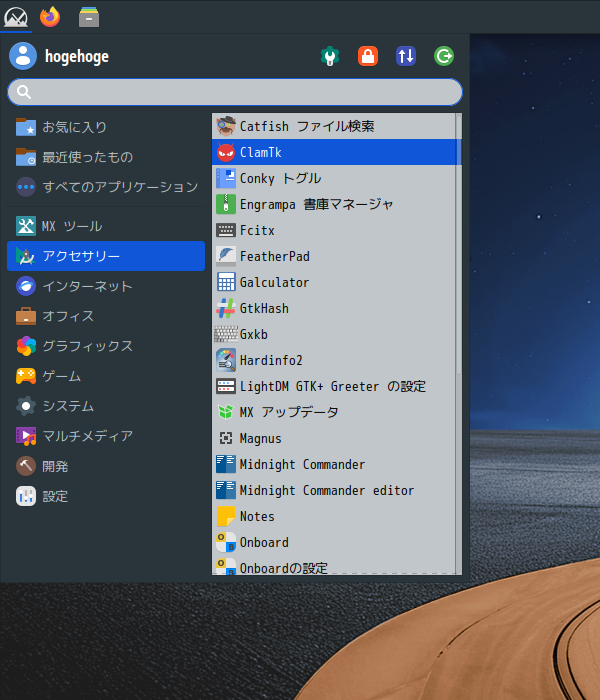Image resolution: width=600 pixels, height=700 pixels.
Task: Click the LightDM GTK+ Greeter icon
Action: click(226, 386)
